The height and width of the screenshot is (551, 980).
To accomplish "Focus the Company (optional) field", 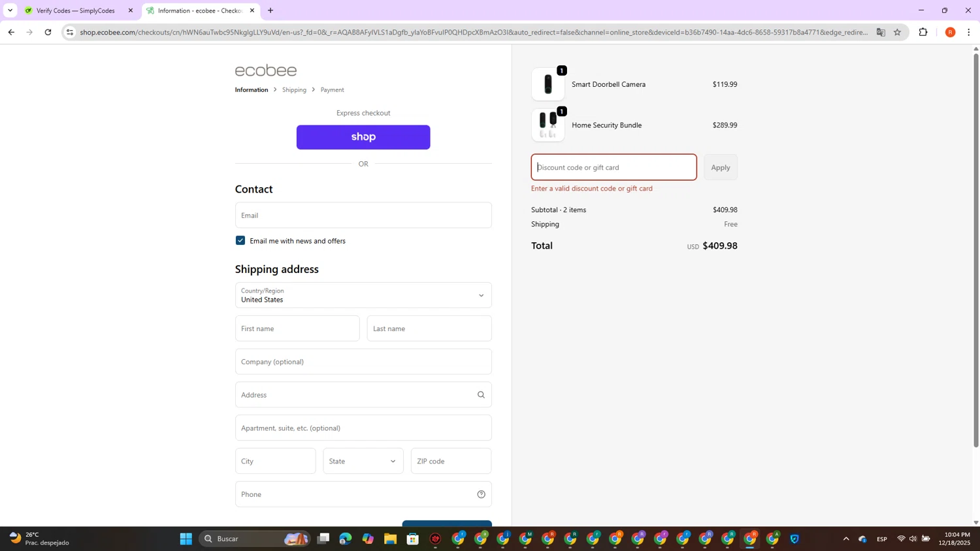I will (363, 362).
